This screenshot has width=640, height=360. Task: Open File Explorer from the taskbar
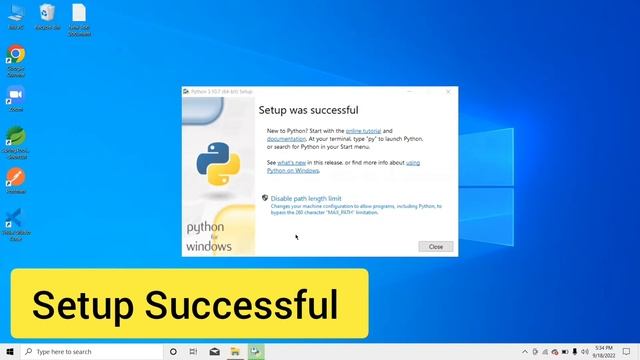click(x=235, y=351)
